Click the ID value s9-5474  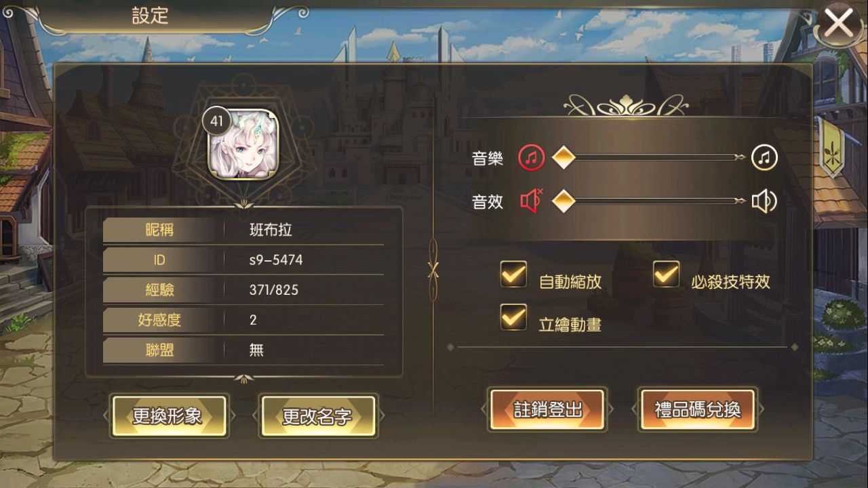pyautogui.click(x=276, y=260)
